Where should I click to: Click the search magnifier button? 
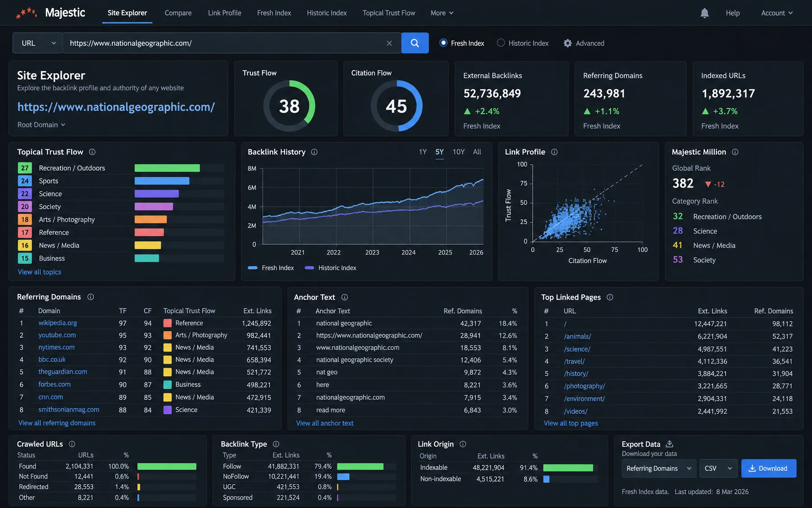pos(415,43)
